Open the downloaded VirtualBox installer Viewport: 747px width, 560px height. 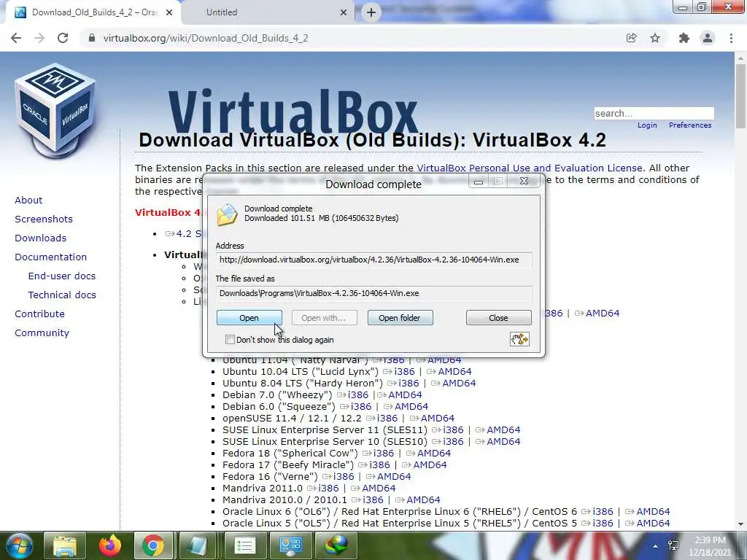point(249,318)
